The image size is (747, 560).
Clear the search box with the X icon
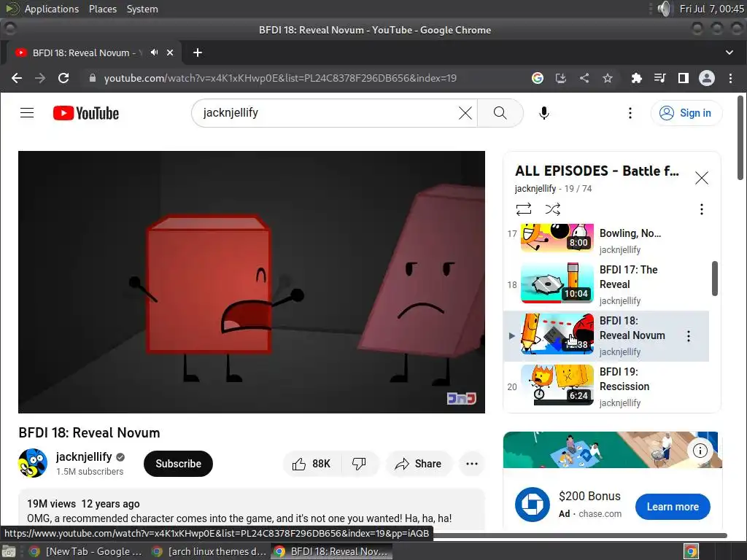tap(465, 113)
